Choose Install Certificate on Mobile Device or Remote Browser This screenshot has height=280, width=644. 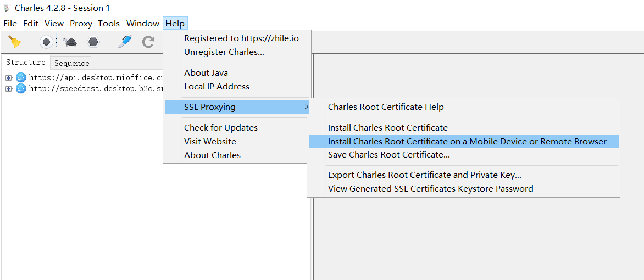tap(463, 142)
